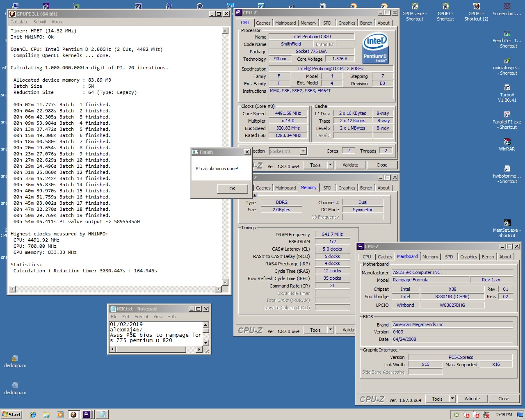
Task: Click the Notepad NIK.txt title bar icon
Action: [x=112, y=309]
